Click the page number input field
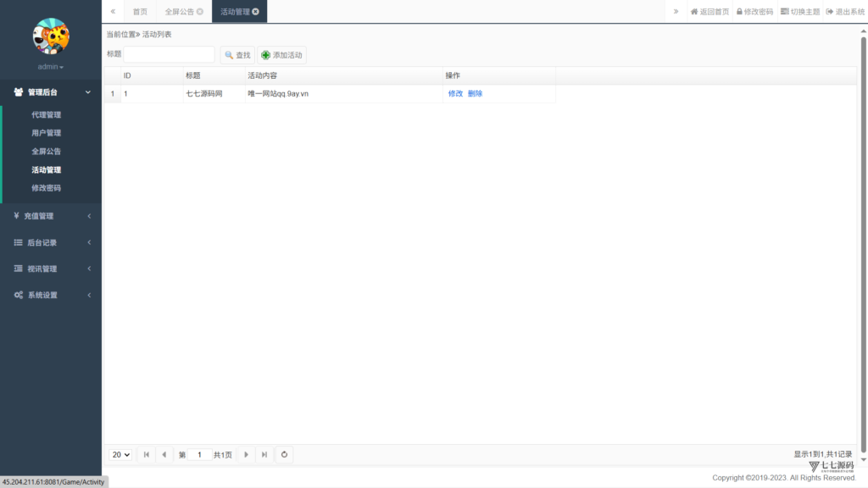 tap(199, 455)
